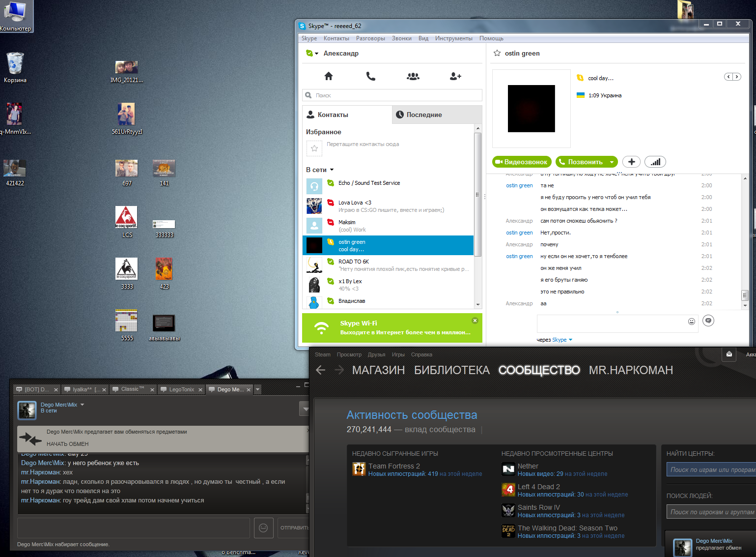Open the Nether hub icon
This screenshot has height=557, width=756.
[x=508, y=469]
